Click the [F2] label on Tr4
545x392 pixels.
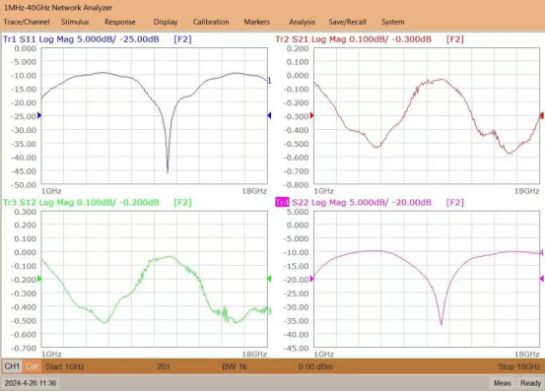tap(455, 203)
